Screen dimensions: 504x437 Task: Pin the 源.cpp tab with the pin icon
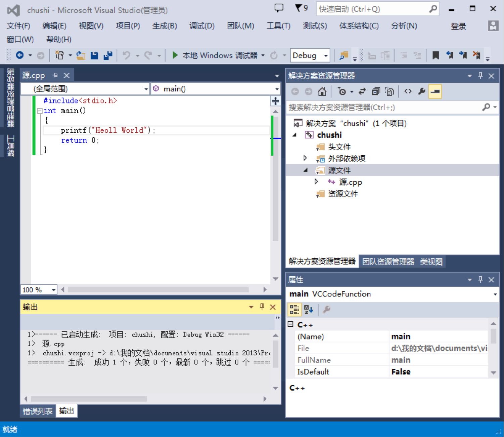point(55,75)
